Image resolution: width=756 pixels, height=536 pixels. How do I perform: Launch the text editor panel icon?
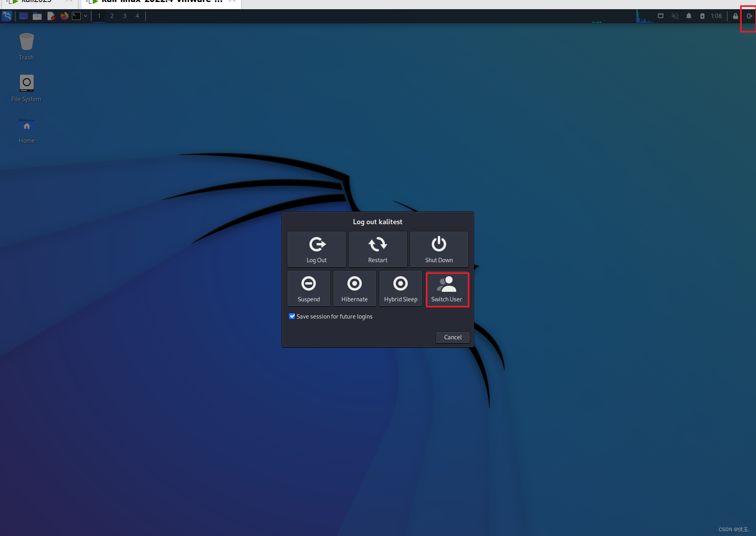coord(51,16)
